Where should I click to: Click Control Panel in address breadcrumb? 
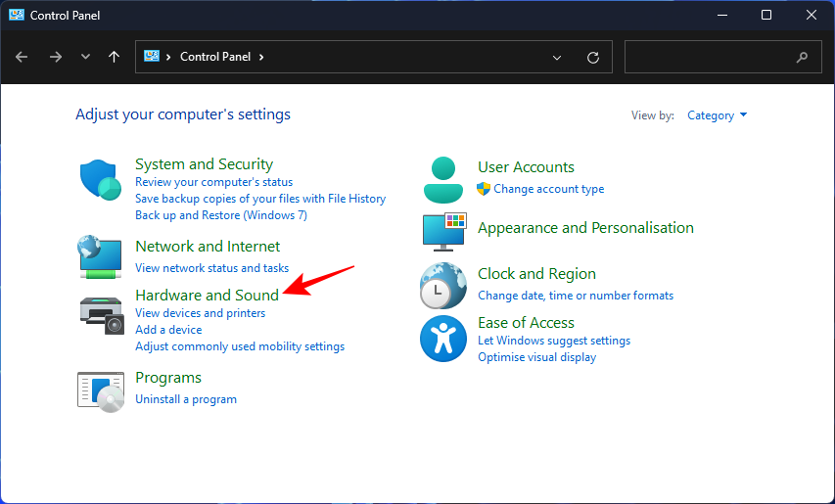click(214, 57)
